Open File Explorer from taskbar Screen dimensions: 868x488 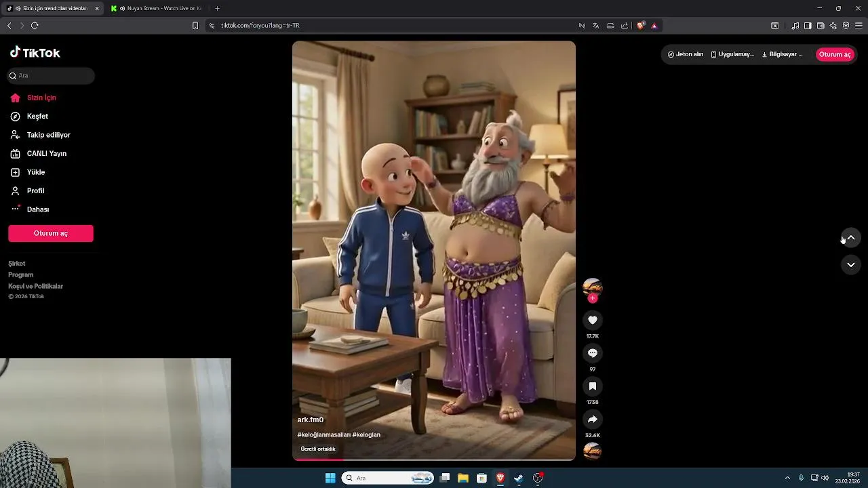coord(463,478)
